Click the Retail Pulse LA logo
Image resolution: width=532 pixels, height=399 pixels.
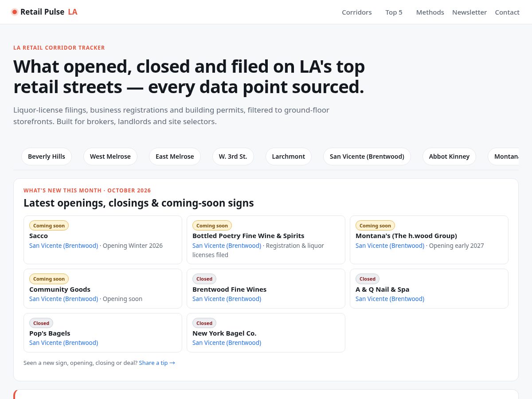click(x=44, y=12)
